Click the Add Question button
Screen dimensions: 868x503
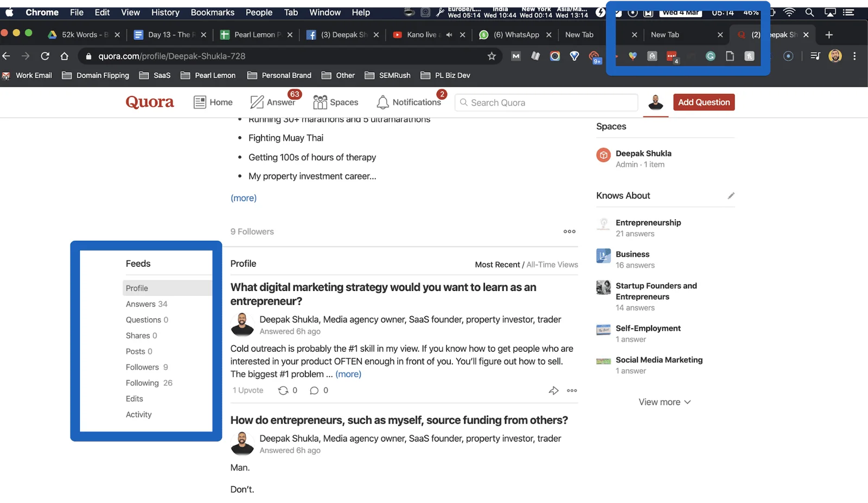pos(704,102)
